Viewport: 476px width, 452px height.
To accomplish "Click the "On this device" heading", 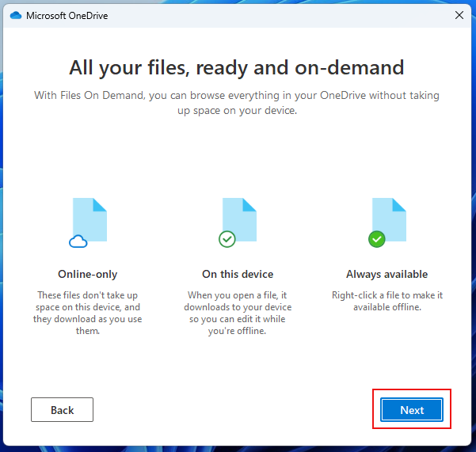I will click(x=238, y=274).
